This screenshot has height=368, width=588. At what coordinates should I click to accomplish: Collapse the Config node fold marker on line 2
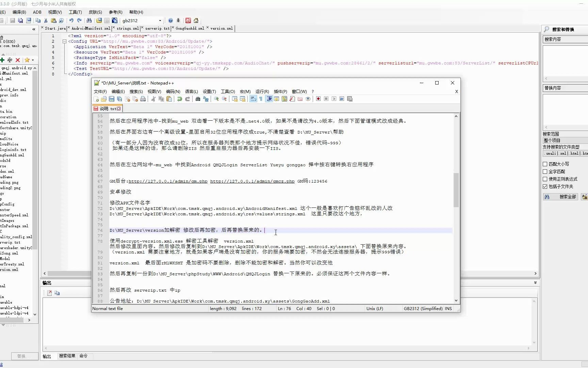(x=64, y=41)
